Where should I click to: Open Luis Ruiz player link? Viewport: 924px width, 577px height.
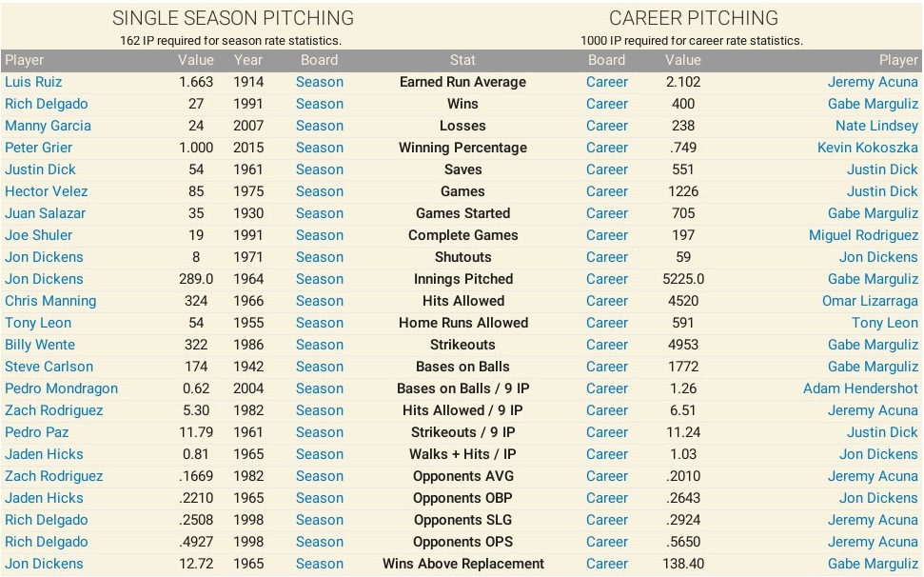click(33, 82)
